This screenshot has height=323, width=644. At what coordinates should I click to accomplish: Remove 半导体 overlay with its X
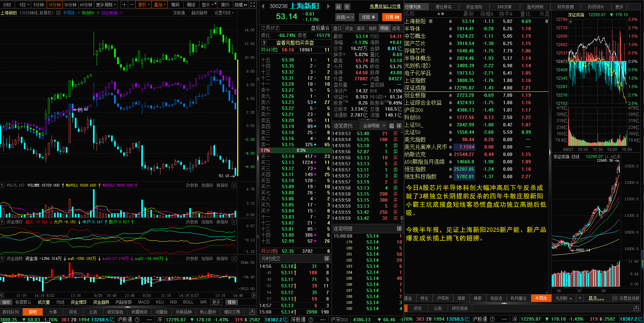pos(79,13)
